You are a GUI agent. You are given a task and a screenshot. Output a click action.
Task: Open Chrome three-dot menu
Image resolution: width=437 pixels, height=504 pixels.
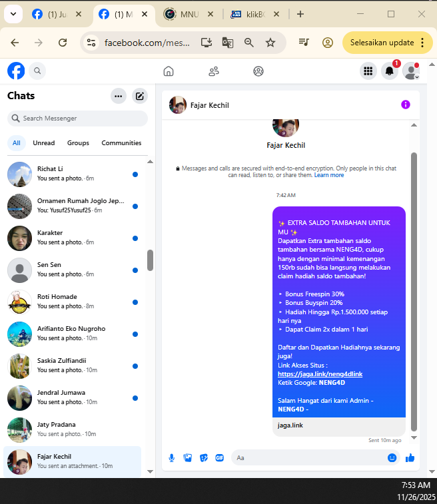point(422,43)
